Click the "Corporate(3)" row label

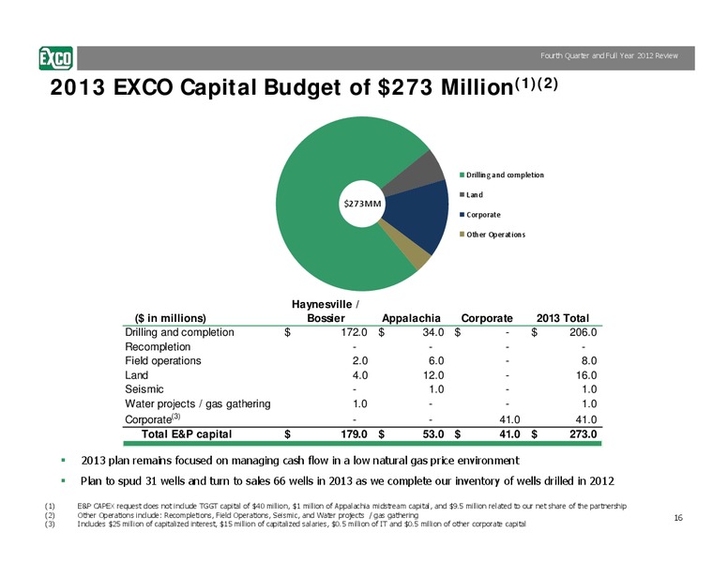click(x=153, y=418)
